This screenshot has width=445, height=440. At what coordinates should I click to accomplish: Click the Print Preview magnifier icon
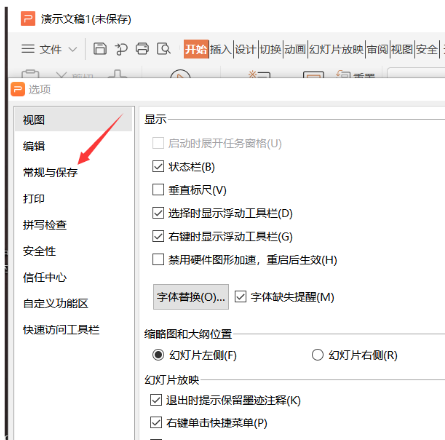tap(164, 49)
